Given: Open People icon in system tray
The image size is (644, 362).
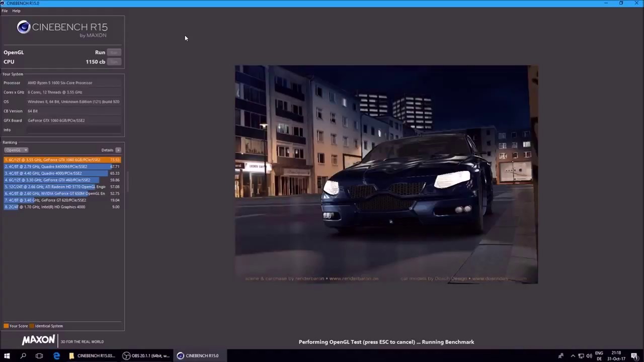Looking at the screenshot, I should tap(561, 356).
